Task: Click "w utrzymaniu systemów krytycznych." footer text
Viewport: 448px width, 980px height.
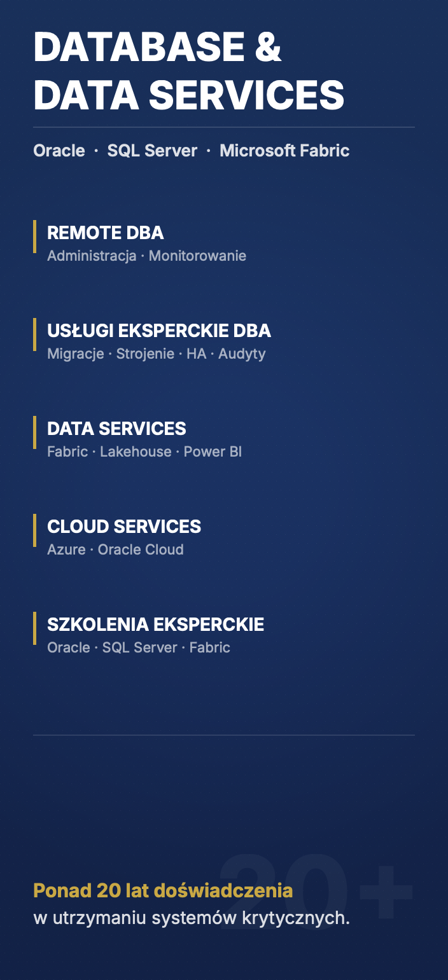Action: tap(192, 918)
